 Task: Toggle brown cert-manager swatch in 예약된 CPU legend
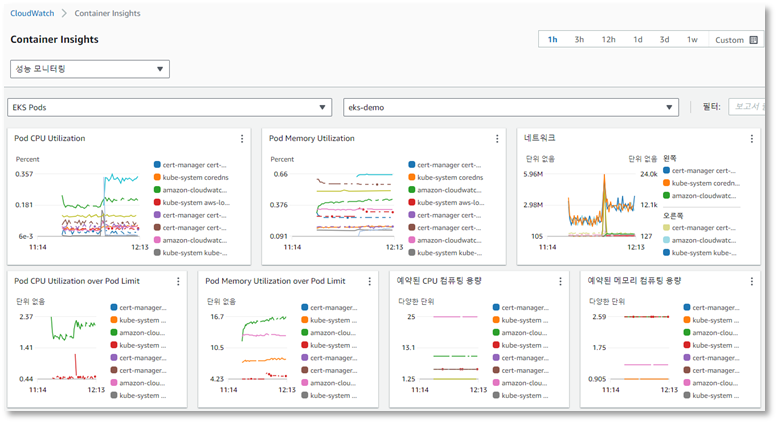point(496,370)
